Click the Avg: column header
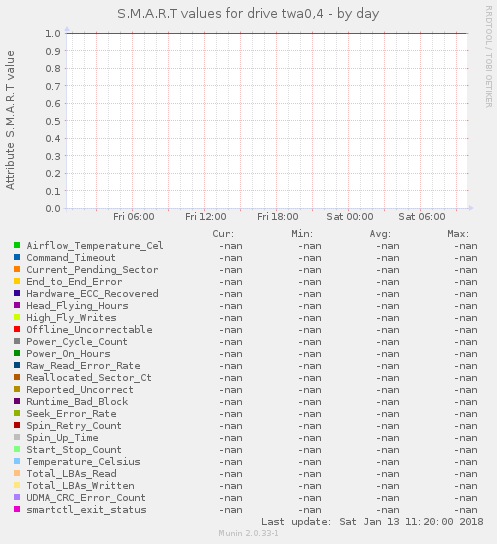 (x=380, y=233)
